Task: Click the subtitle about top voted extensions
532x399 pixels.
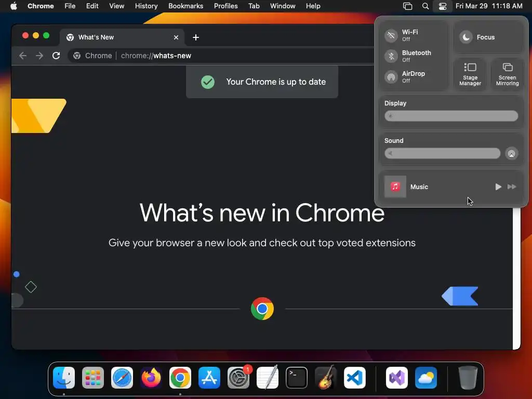Action: (x=262, y=243)
